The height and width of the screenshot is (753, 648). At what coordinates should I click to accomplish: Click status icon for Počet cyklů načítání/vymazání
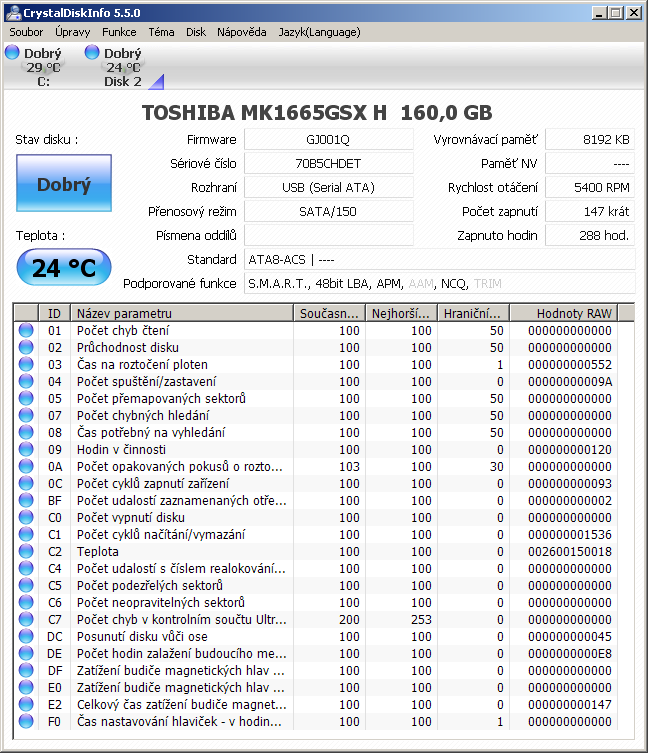(x=26, y=534)
